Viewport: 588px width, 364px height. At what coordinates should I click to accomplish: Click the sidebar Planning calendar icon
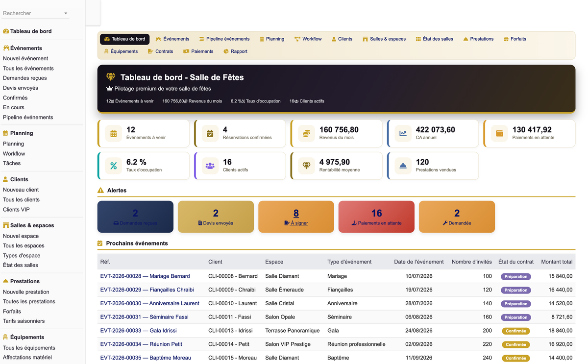click(5, 133)
